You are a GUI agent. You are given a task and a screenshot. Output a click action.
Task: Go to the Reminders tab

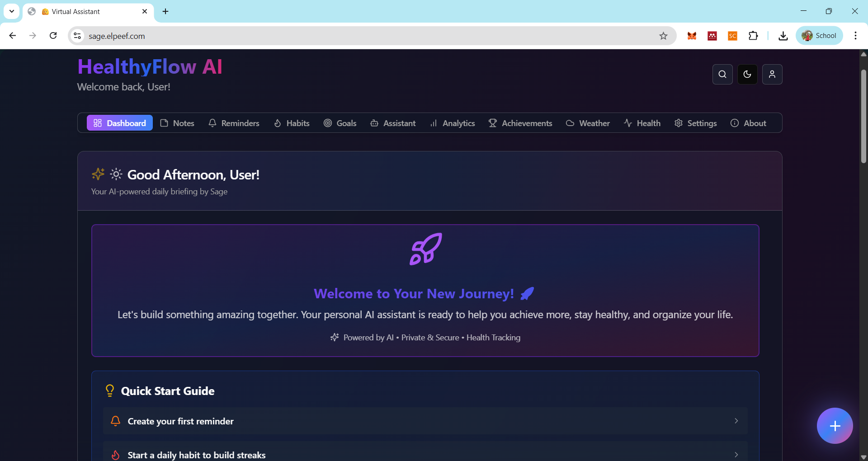pos(234,123)
